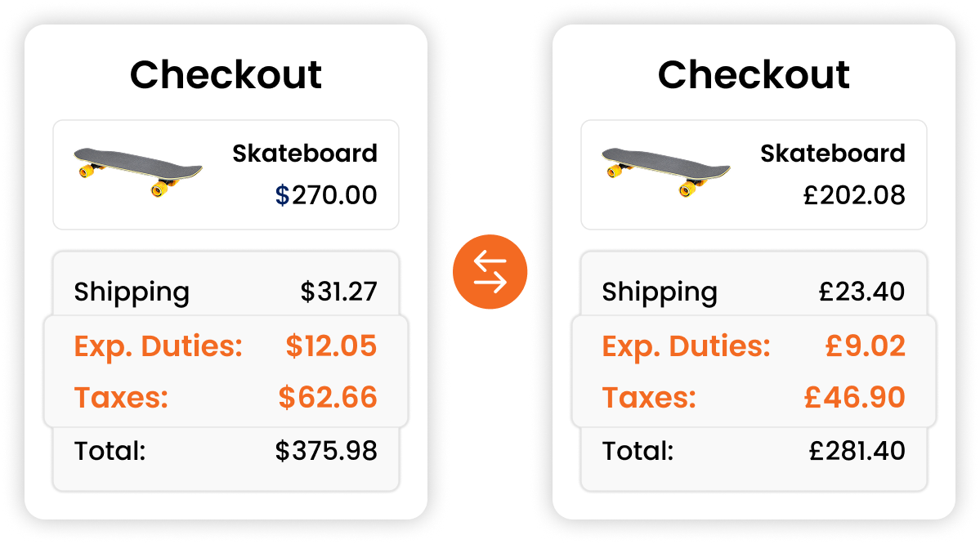The height and width of the screenshot is (544, 980).
Task: Click the £202.08 skateboard price
Action: point(854,196)
